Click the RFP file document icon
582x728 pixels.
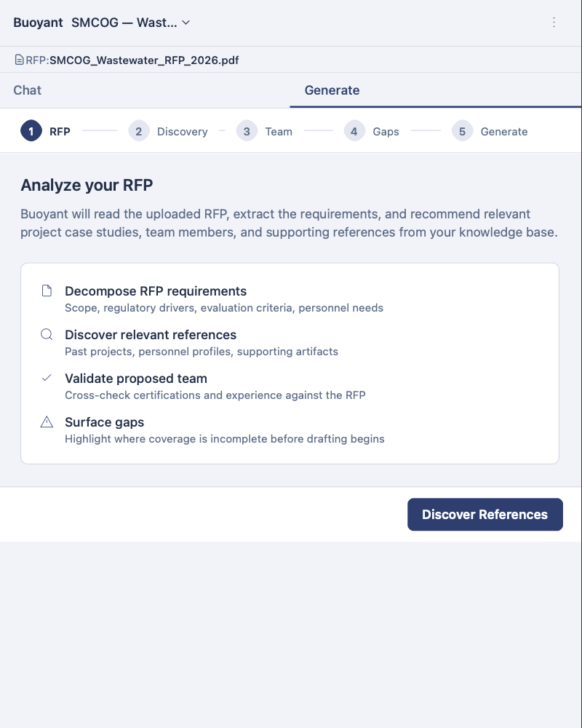tap(19, 60)
